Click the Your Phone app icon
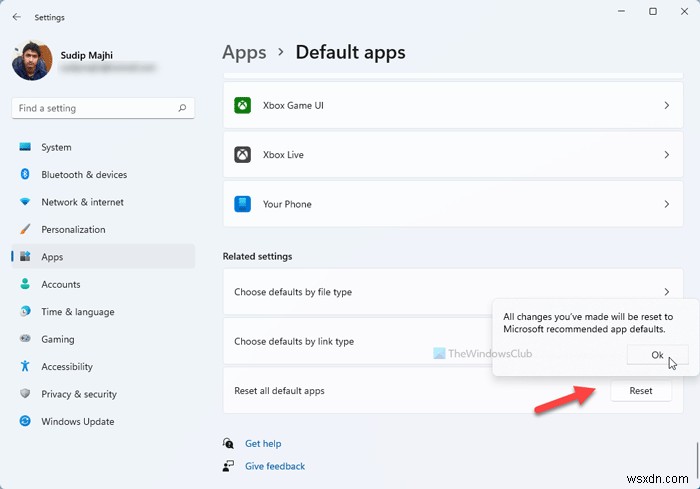Image resolution: width=700 pixels, height=489 pixels. 242,204
